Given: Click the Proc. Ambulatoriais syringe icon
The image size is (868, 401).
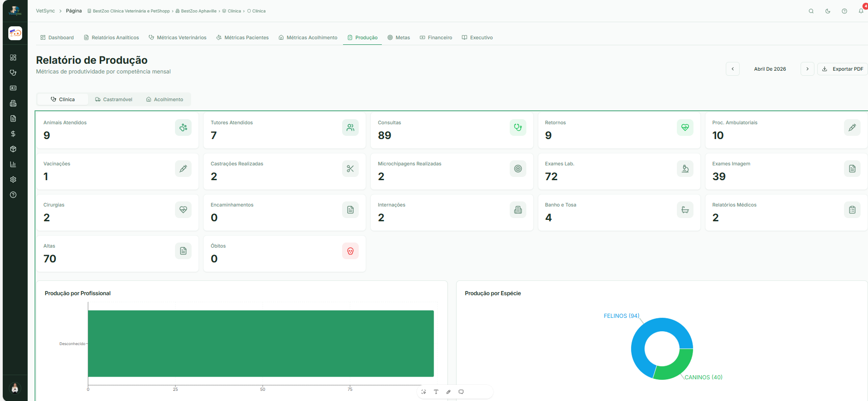Looking at the screenshot, I should coord(852,128).
